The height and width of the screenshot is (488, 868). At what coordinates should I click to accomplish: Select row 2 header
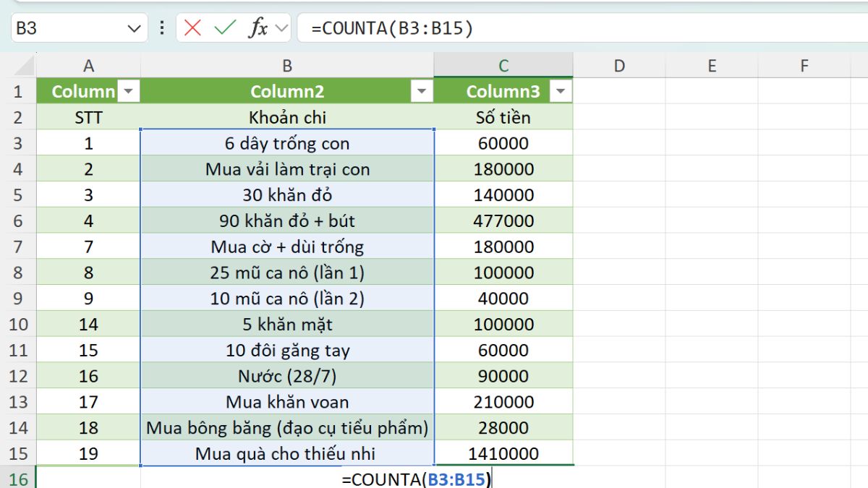click(18, 117)
